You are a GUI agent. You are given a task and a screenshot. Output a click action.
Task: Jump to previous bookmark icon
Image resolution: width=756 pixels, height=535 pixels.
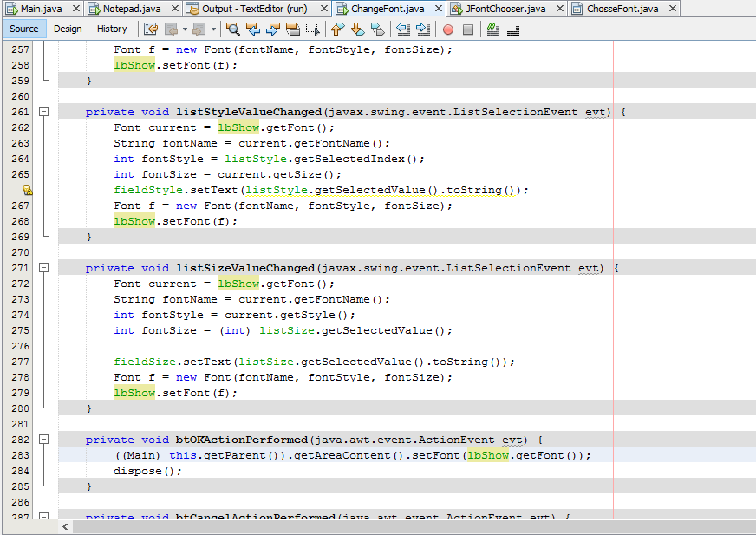[x=338, y=29]
